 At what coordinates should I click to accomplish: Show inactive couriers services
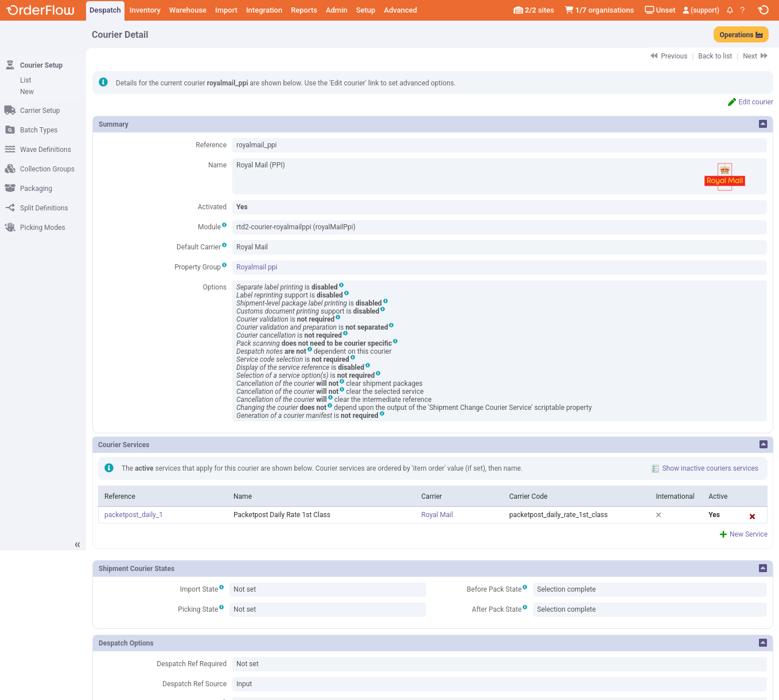coord(710,468)
